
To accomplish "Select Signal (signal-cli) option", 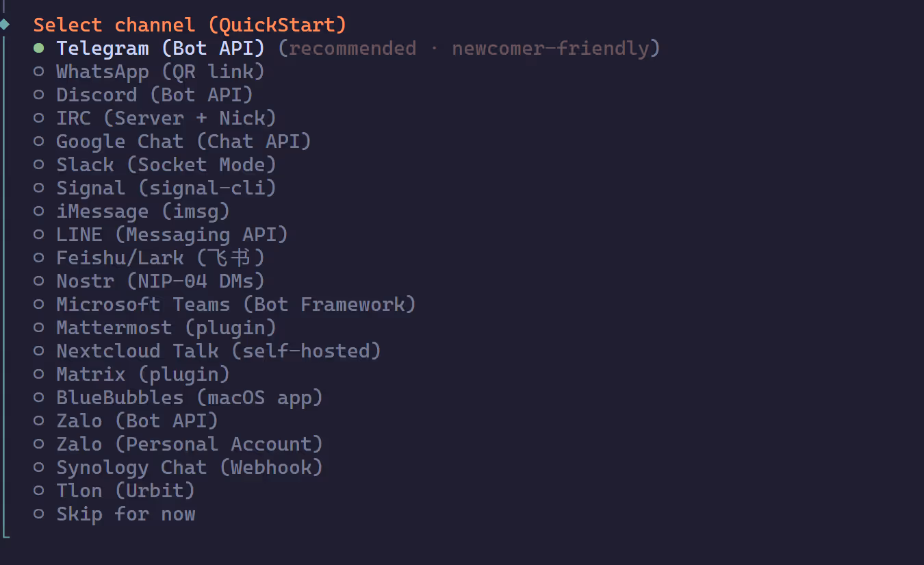I will 166,188.
